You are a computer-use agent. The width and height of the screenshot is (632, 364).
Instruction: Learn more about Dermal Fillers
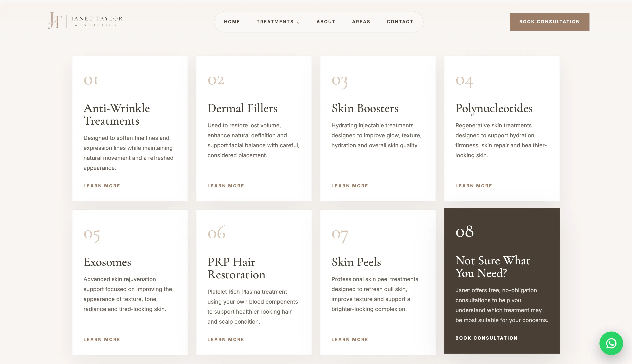tap(225, 186)
